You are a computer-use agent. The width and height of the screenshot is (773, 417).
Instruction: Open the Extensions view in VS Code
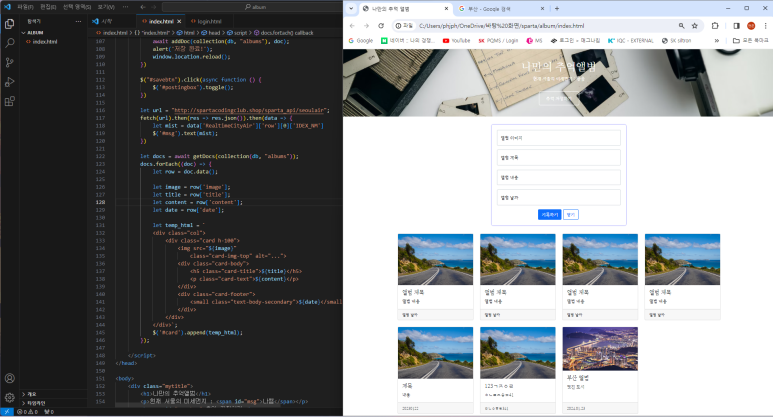[x=9, y=101]
